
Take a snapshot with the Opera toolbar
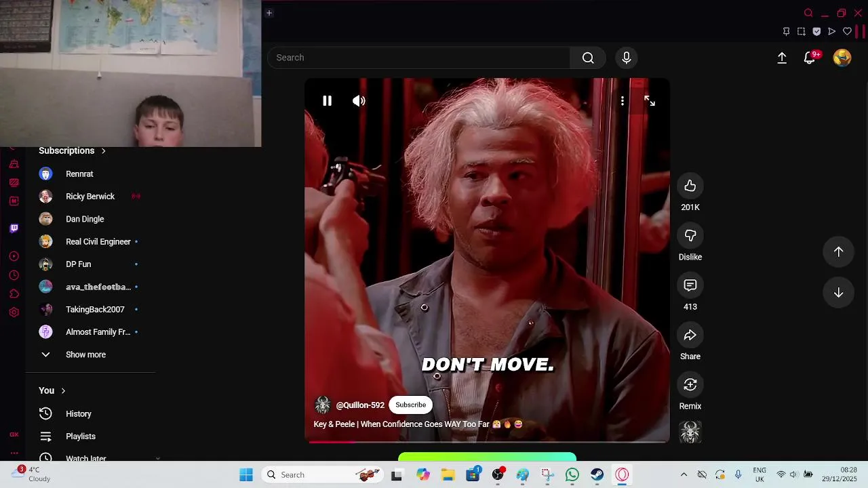coord(801,31)
